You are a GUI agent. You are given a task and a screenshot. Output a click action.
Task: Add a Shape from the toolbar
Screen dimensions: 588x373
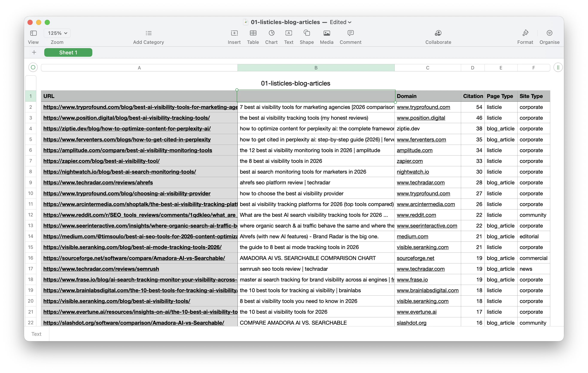click(x=307, y=33)
